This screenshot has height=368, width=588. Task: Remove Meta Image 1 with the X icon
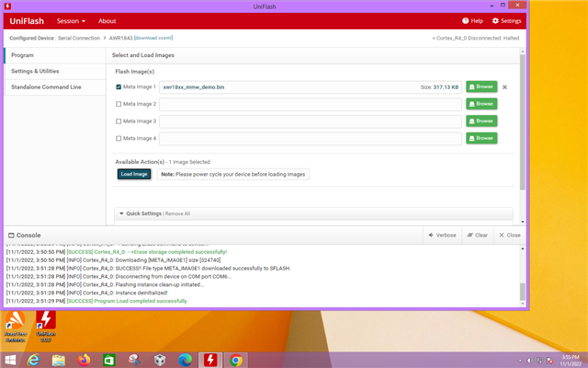[x=504, y=87]
